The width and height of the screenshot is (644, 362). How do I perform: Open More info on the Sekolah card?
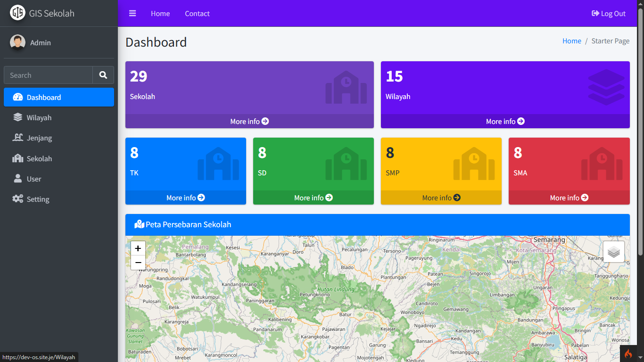pos(249,121)
